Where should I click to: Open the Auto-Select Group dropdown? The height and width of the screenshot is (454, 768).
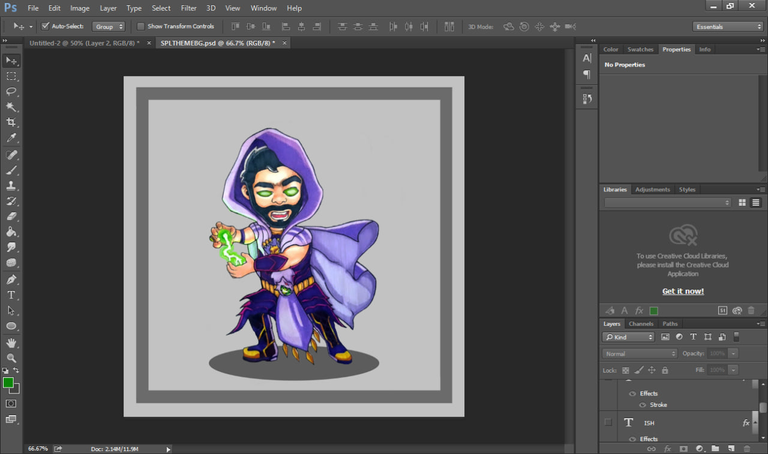pyautogui.click(x=109, y=26)
